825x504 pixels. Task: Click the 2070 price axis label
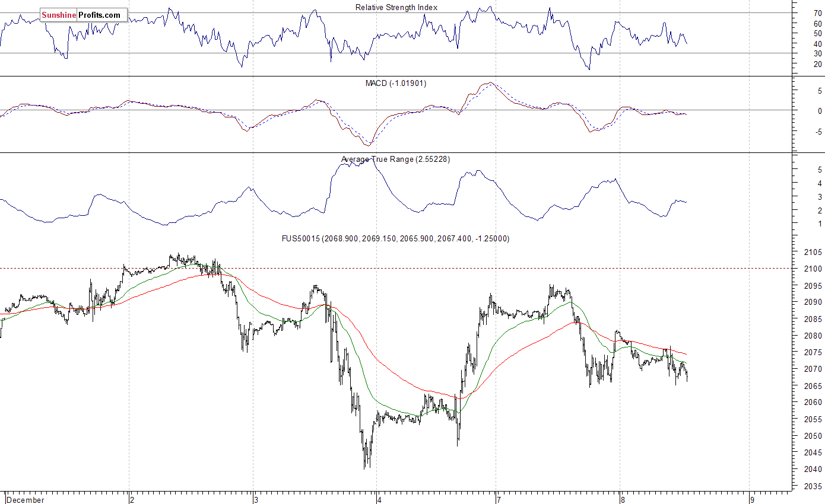click(x=814, y=369)
